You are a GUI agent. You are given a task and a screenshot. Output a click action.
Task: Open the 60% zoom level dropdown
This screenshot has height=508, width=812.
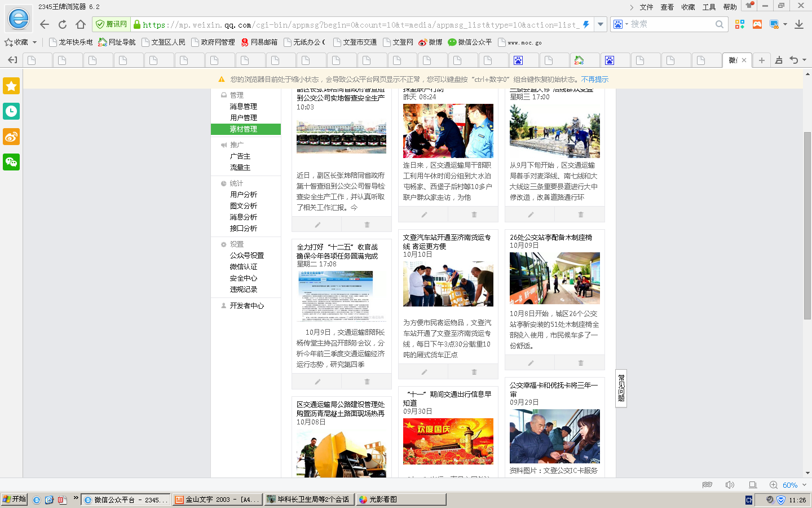pos(804,485)
